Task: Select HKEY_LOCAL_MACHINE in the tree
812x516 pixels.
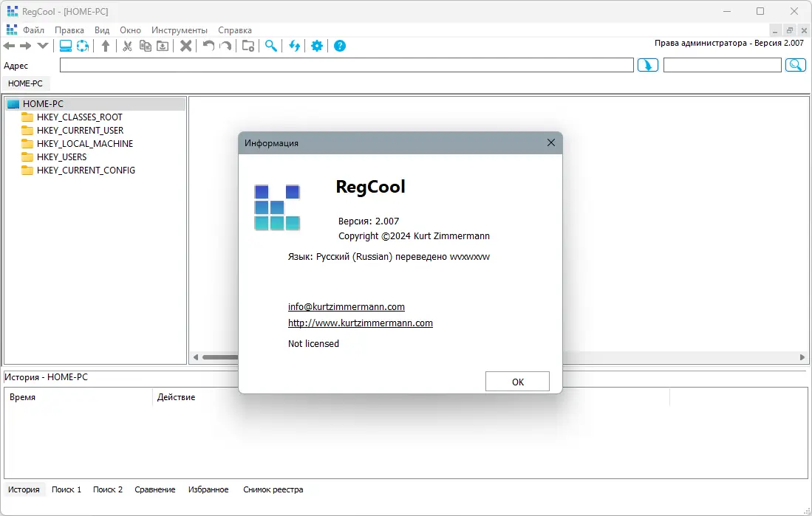Action: pyautogui.click(x=84, y=144)
